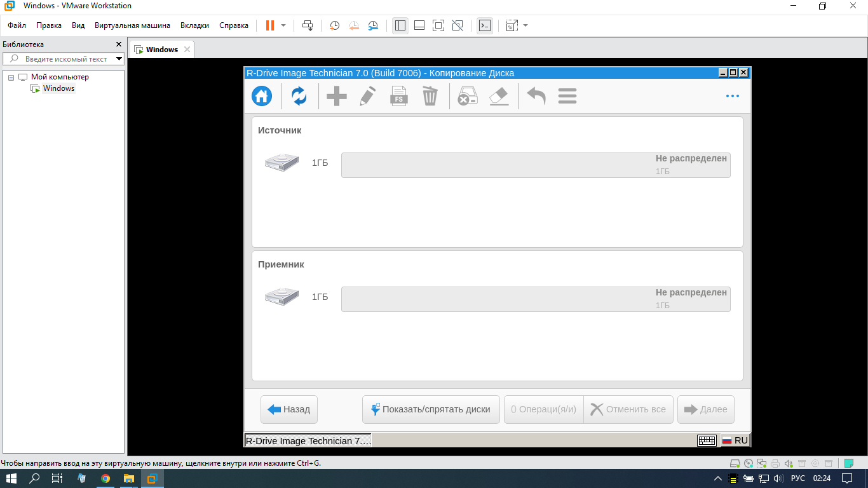
Task: Switch to the Windows VM tab
Action: (x=161, y=50)
